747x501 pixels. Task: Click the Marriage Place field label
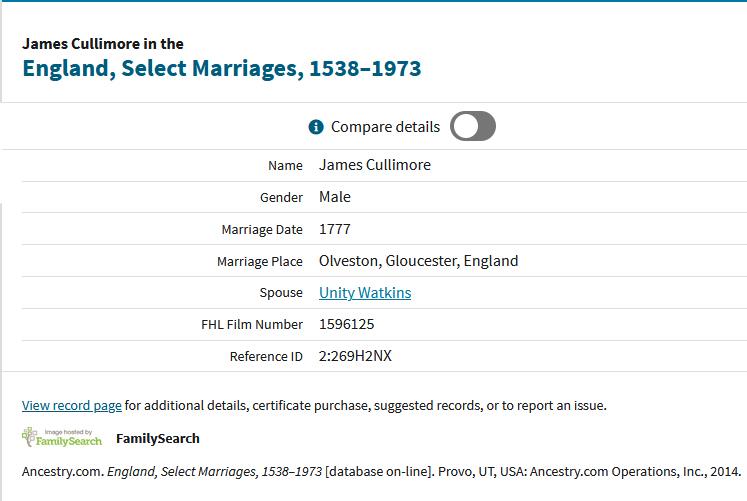[x=260, y=262]
